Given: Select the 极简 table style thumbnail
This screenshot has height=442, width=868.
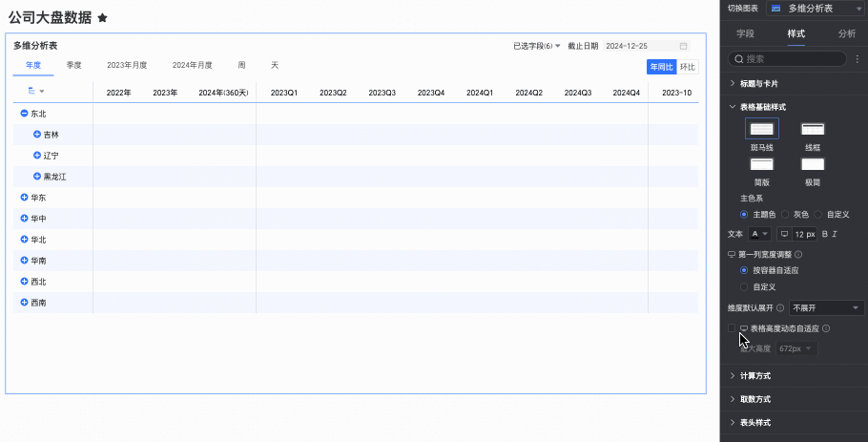Looking at the screenshot, I should 813,164.
